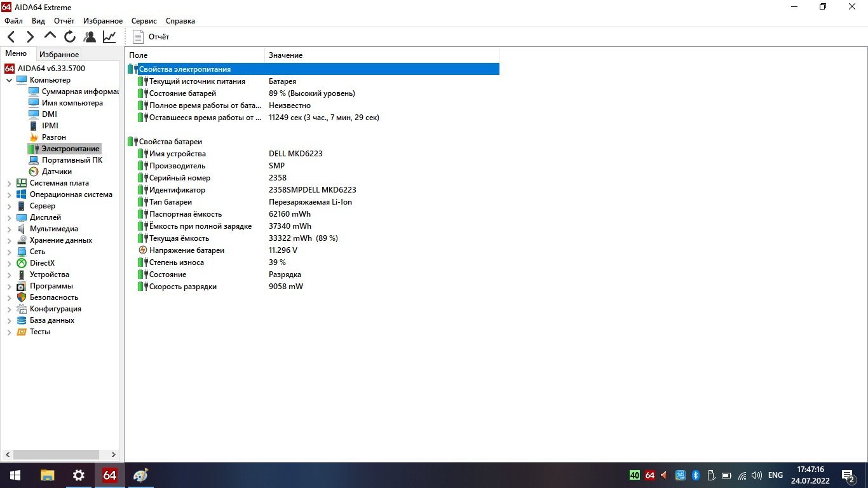Expand the DirectX tree node
This screenshot has width=868, height=488.
point(9,264)
